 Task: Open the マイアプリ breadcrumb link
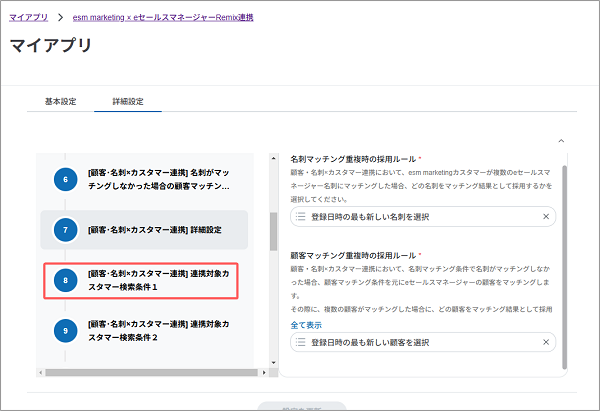click(28, 18)
